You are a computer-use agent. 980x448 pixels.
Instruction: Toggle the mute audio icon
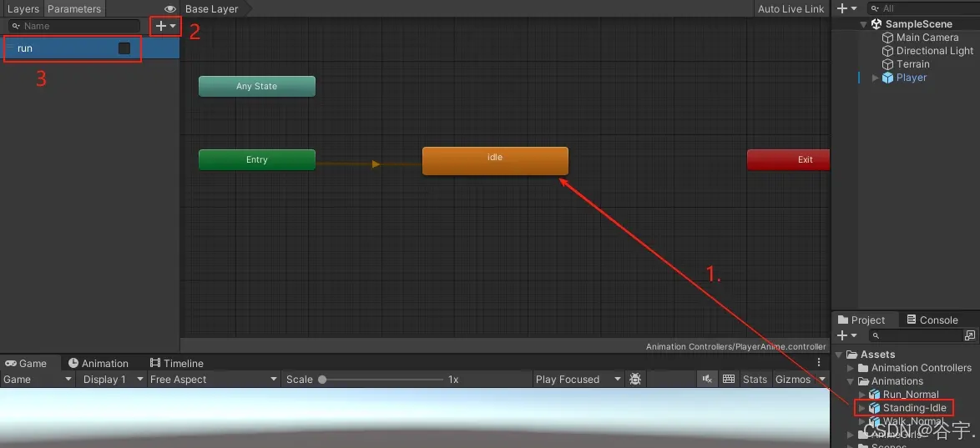click(x=708, y=380)
